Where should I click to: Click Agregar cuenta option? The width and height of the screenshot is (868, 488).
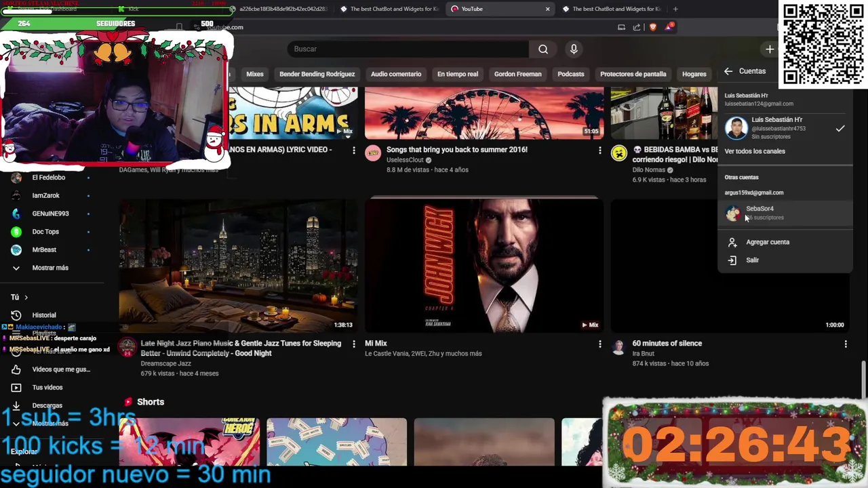[x=785, y=242]
